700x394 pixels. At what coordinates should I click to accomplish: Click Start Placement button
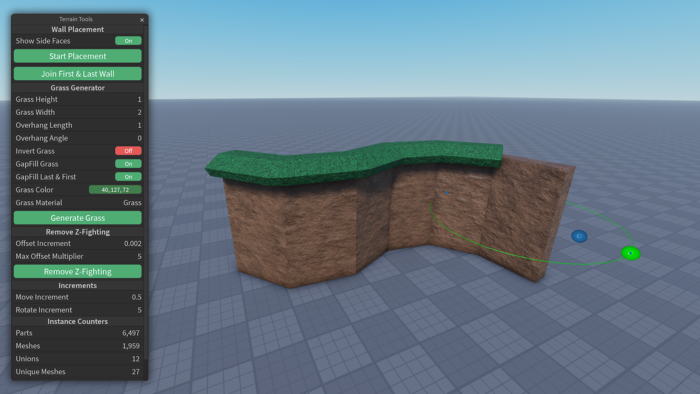pos(78,56)
